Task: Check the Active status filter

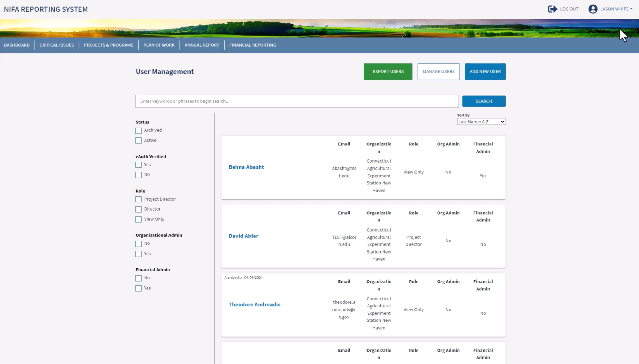Action: click(139, 141)
